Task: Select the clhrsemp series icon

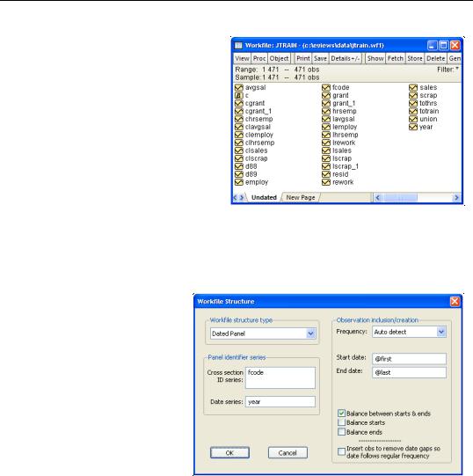Action: pos(239,143)
